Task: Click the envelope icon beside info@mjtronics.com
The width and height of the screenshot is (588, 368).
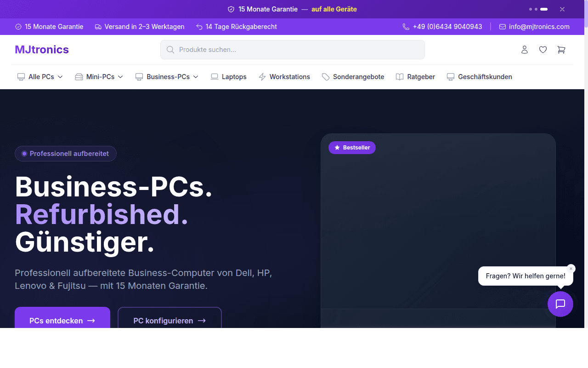Action: pyautogui.click(x=502, y=26)
